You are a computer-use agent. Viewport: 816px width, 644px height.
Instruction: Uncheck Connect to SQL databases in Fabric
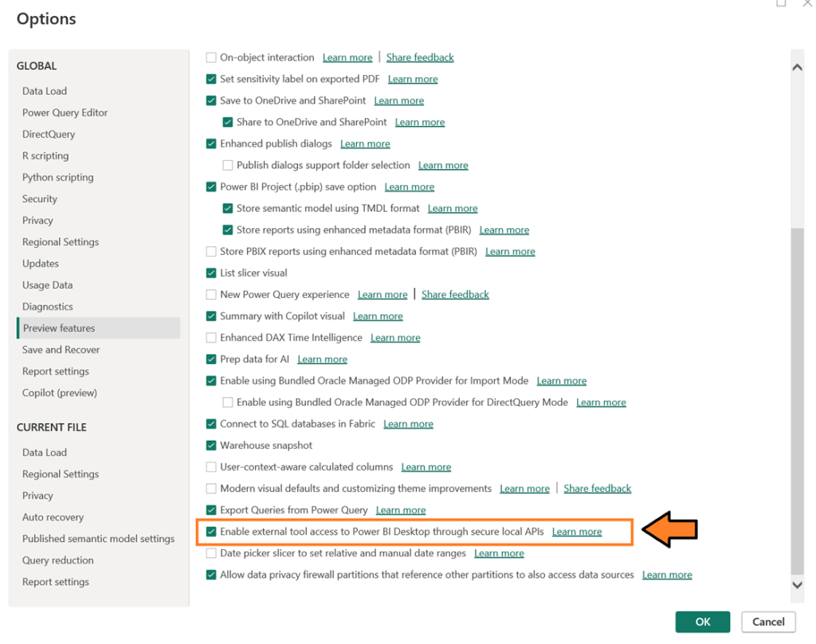[x=210, y=424]
